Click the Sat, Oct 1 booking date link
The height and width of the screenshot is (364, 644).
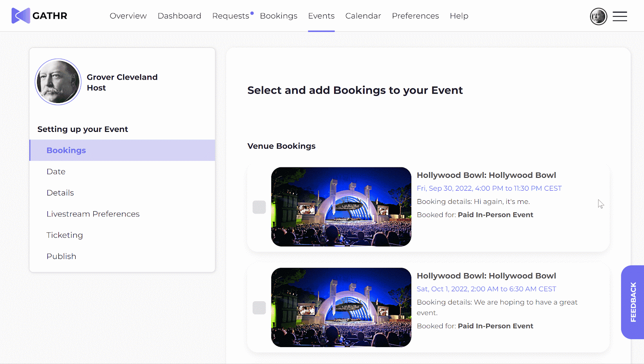pos(486,289)
